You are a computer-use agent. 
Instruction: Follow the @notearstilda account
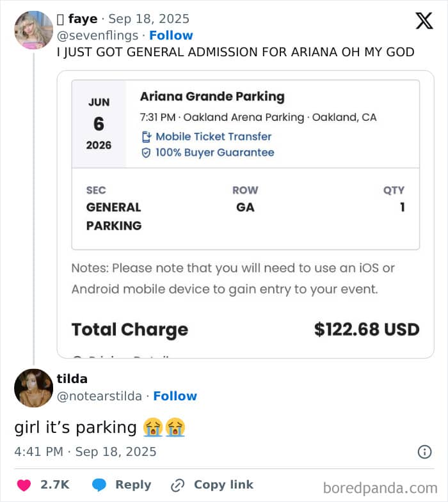coord(175,396)
